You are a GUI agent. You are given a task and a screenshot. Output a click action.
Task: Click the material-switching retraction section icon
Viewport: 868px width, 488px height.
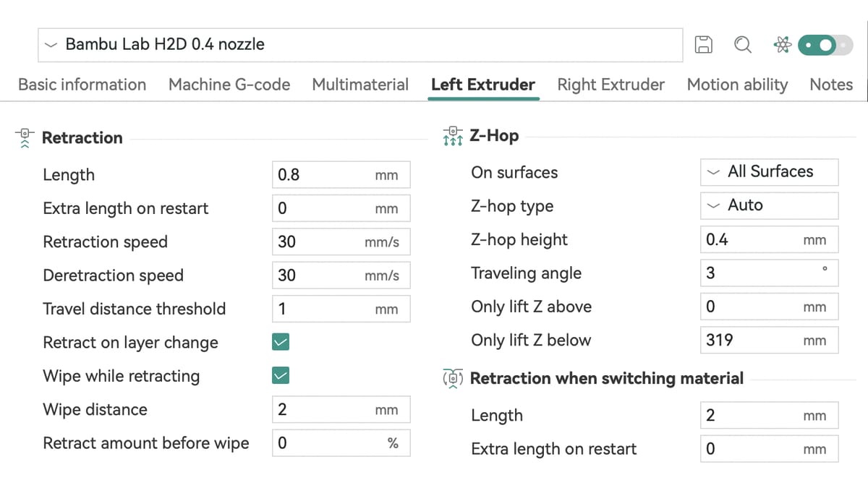pyautogui.click(x=453, y=378)
